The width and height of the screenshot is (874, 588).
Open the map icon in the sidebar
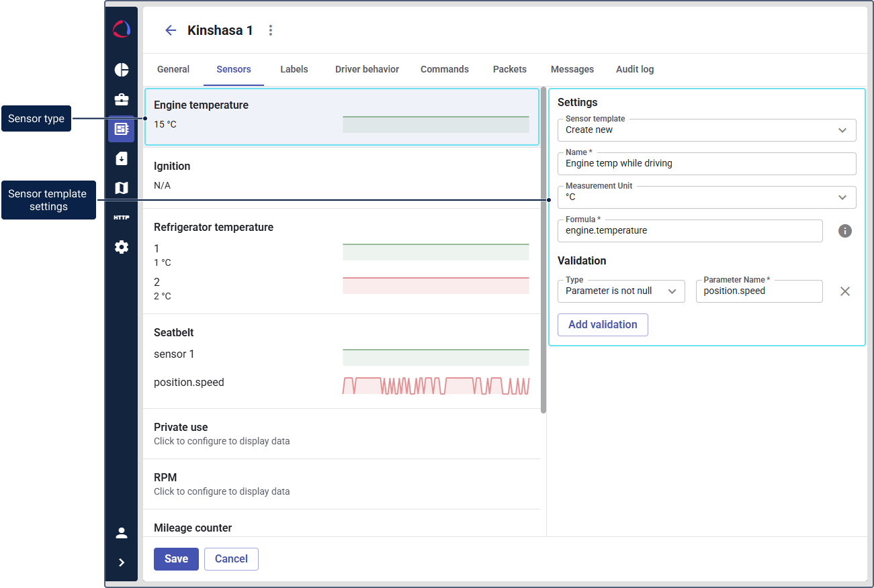coord(122,188)
